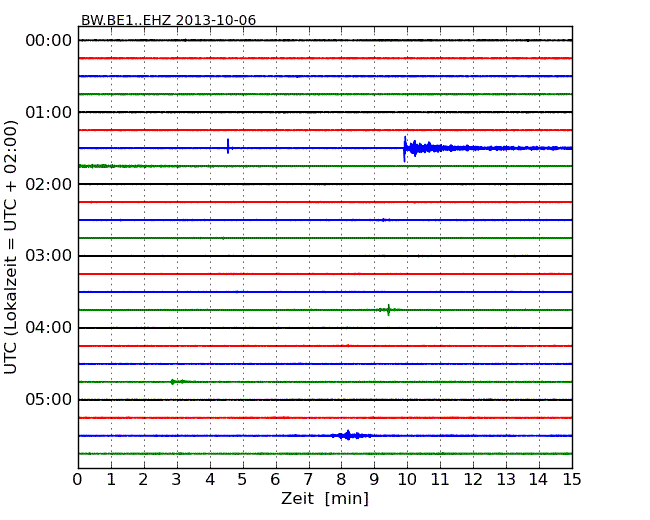Click the plot title BW.BE1..EHZ 2013-10-06

(168, 20)
